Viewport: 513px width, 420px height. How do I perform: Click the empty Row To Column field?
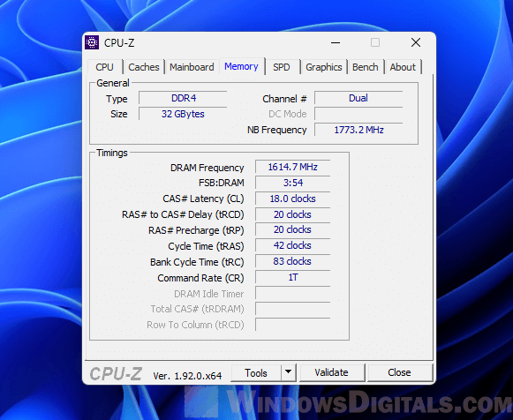[x=293, y=325]
